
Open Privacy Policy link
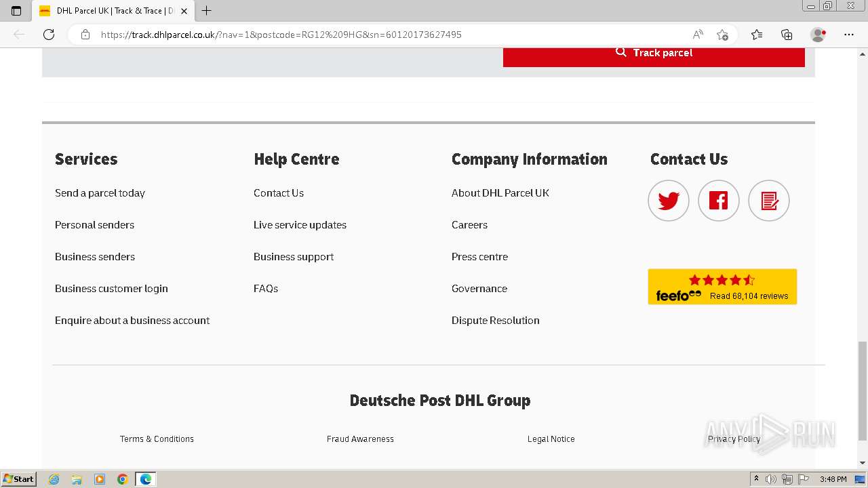pos(734,439)
